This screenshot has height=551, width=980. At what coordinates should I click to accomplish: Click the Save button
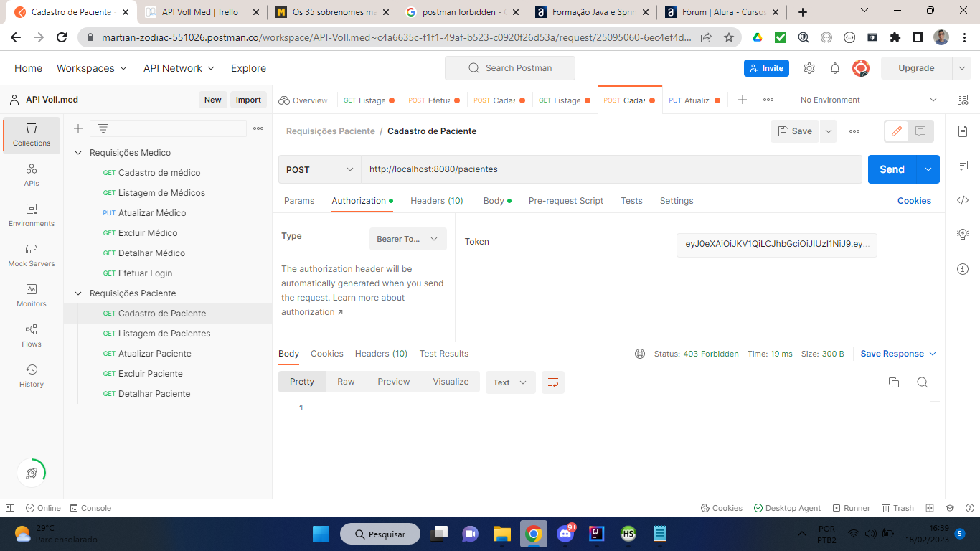coord(795,131)
